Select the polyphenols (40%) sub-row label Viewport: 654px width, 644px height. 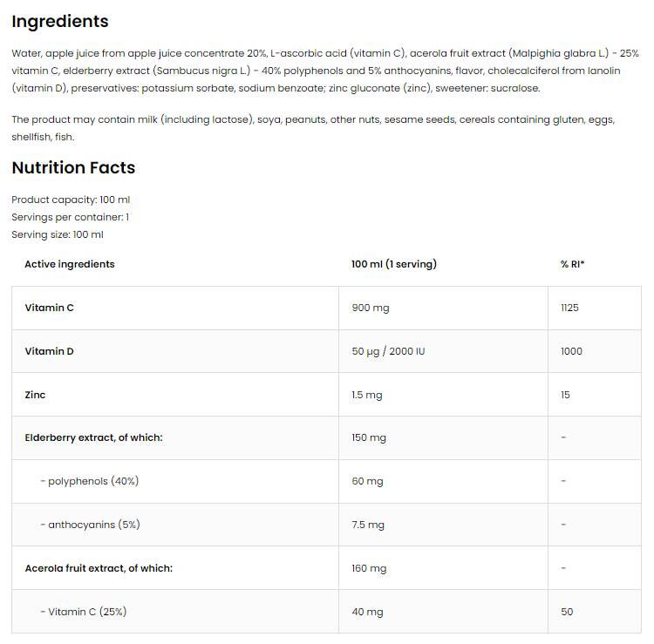90,481
